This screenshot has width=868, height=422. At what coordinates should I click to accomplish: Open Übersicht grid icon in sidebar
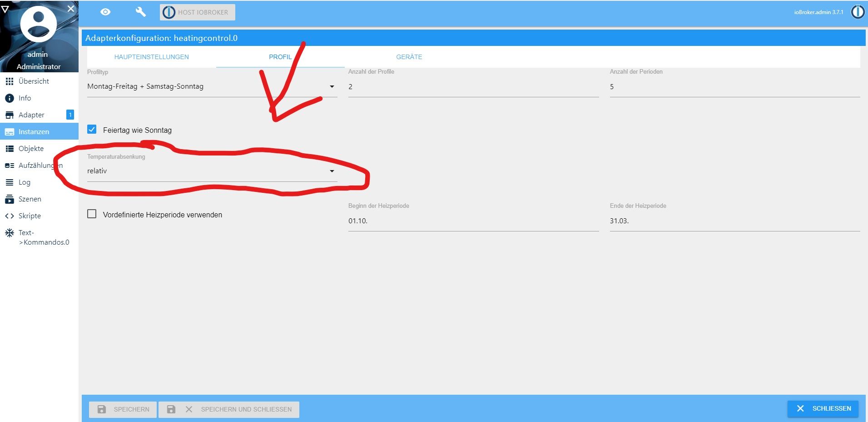[10, 81]
